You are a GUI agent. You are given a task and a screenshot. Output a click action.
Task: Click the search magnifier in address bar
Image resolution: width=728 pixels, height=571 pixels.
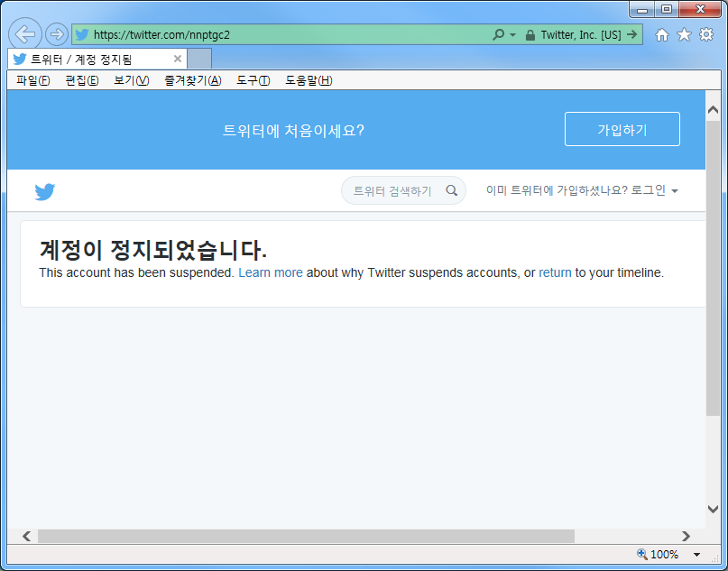(498, 34)
